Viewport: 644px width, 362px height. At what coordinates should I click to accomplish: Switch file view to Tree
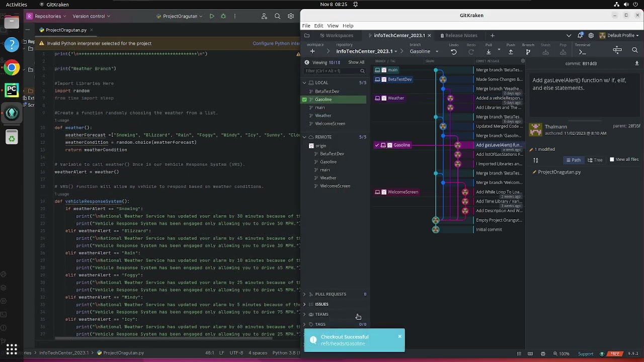pos(595,160)
